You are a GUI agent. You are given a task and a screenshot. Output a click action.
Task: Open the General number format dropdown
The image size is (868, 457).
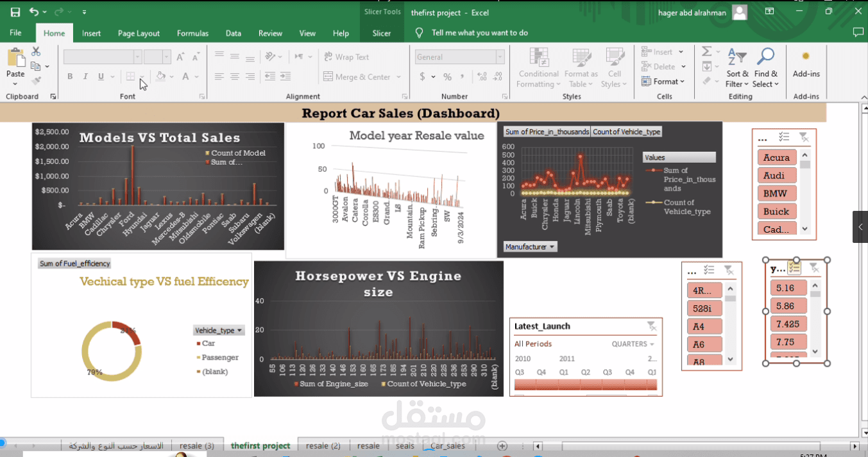coord(500,57)
